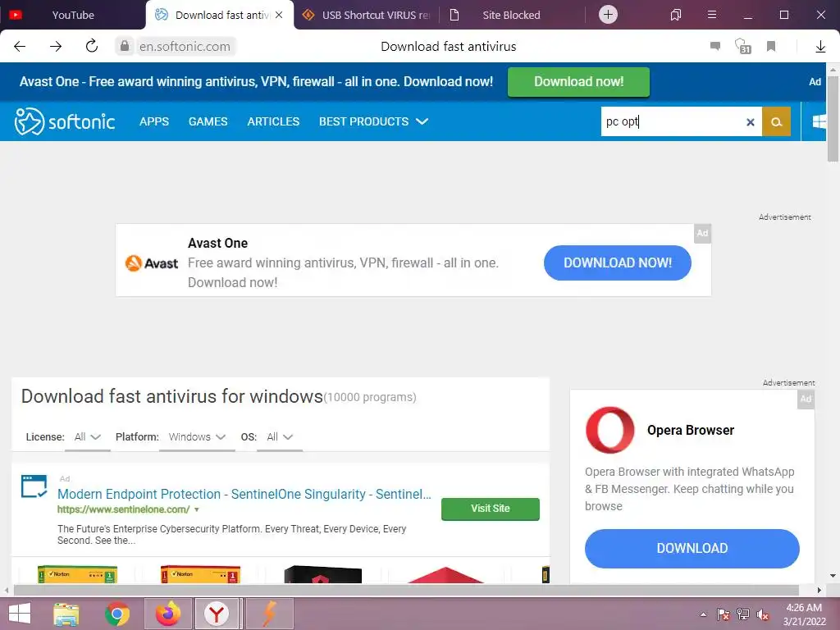
Task: Click the blue DOWNLOAD NOW! Avast button
Action: [618, 262]
